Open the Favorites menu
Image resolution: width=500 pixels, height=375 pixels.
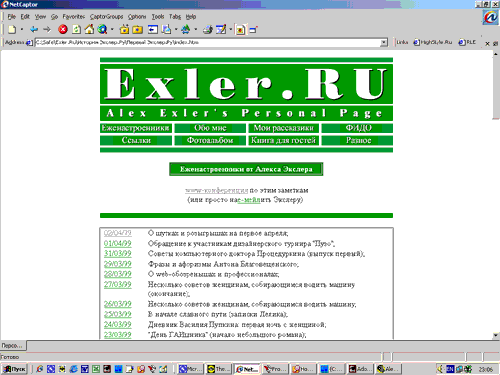pos(74,17)
